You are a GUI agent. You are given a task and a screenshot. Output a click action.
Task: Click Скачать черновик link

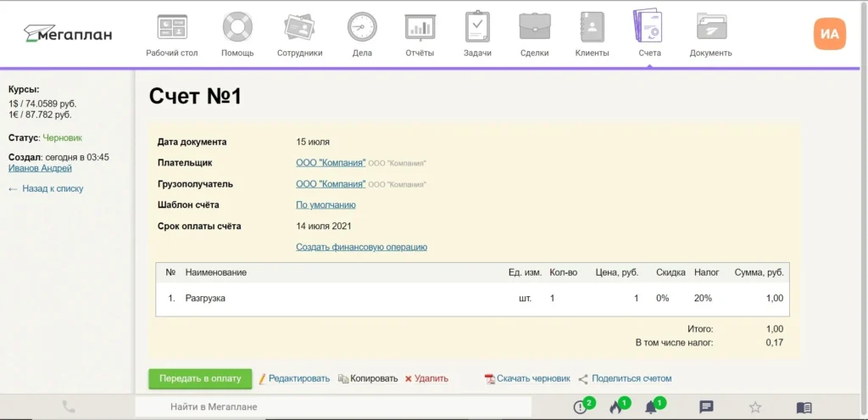click(x=534, y=378)
